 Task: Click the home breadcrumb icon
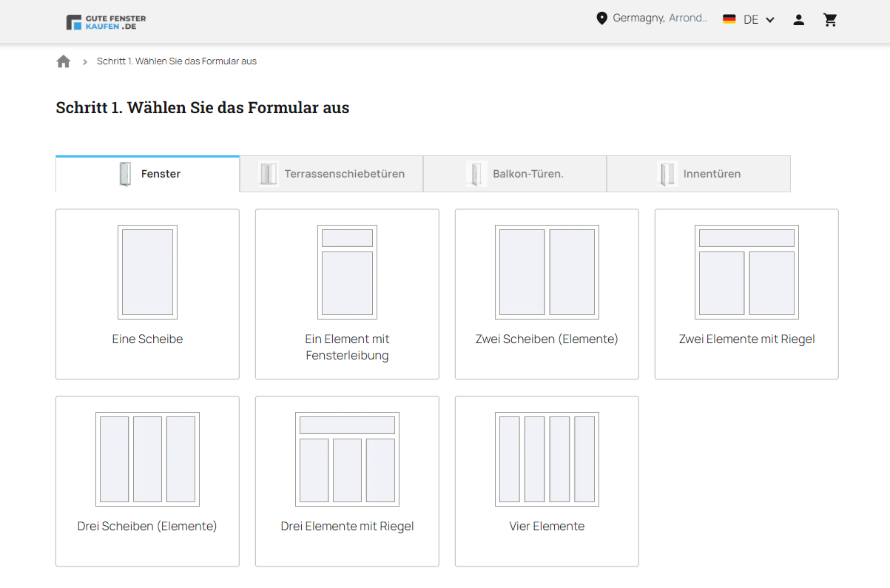[x=64, y=61]
